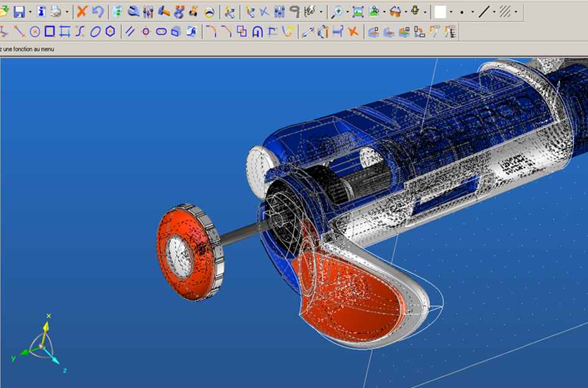Click the diagonal dimension arrow icon
The height and width of the screenshot is (388, 588).
click(307, 32)
